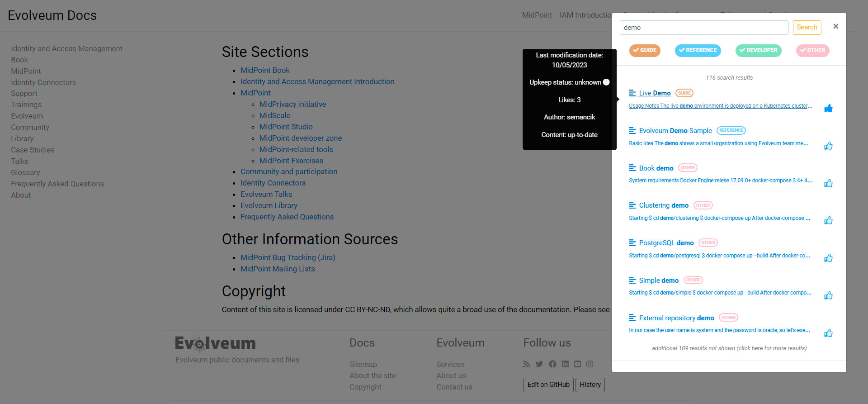Open Trainings in the sidebar
Viewport: 868px width, 404px height.
[26, 105]
